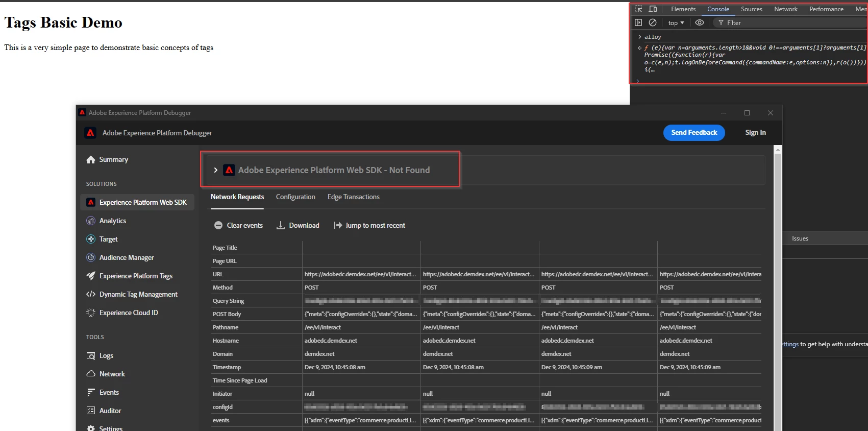The width and height of the screenshot is (868, 431).
Task: Click the Page URL row label
Action: click(x=225, y=261)
